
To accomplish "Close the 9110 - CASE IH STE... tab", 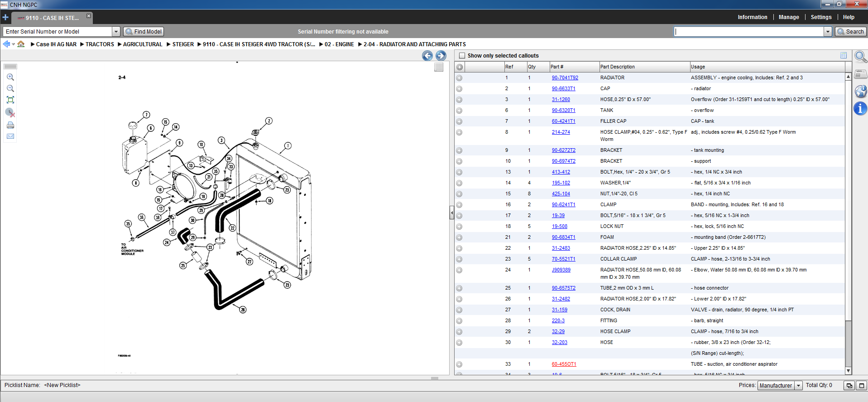I will (x=89, y=16).
